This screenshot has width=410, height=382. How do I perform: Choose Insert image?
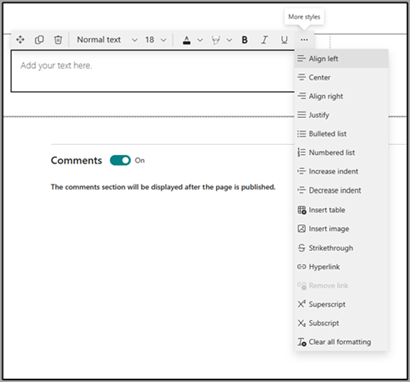[341, 229]
